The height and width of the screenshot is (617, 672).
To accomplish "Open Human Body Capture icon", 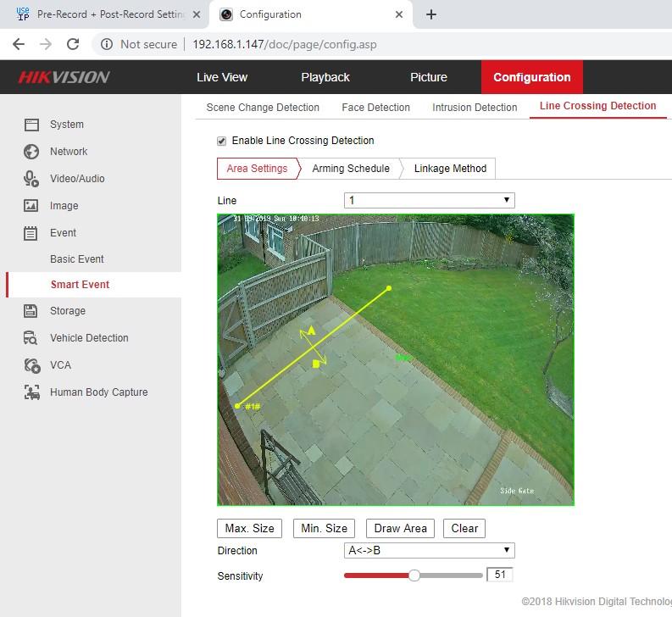I will click(32, 392).
